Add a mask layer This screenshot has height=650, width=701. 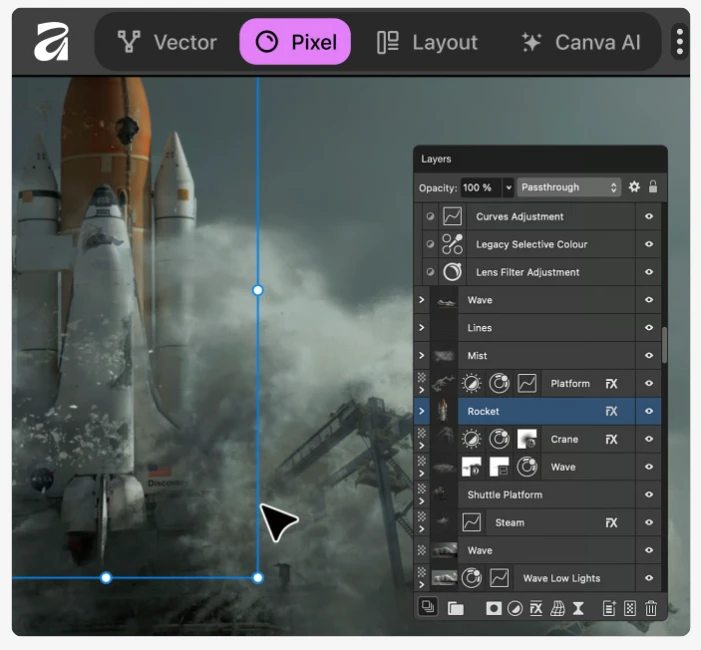pos(494,608)
